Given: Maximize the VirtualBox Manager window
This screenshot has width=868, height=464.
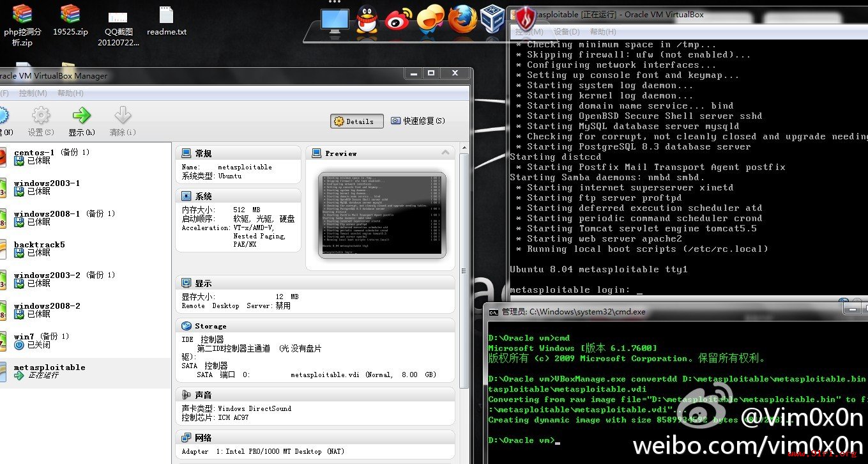Looking at the screenshot, I should tap(431, 73).
